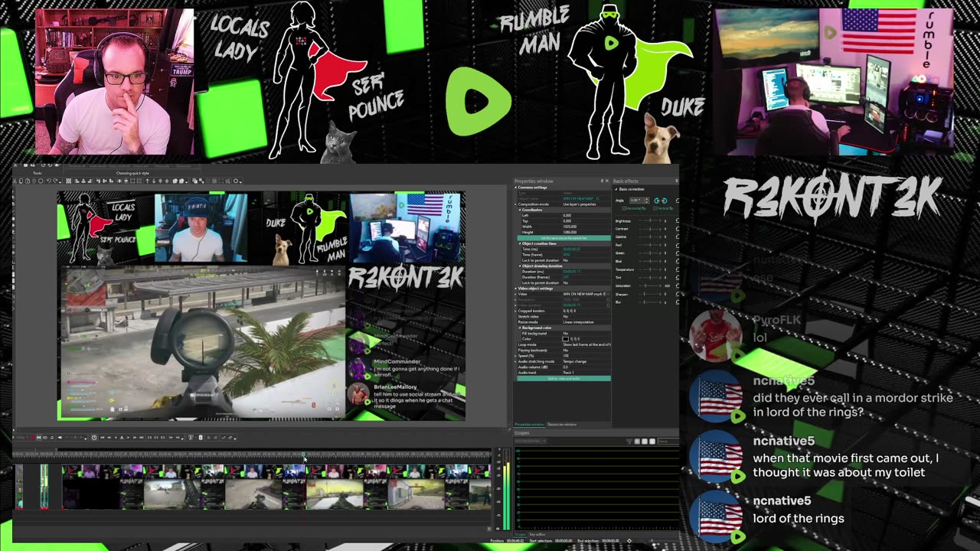Click the green Rumble play logo in the overlay

click(478, 101)
